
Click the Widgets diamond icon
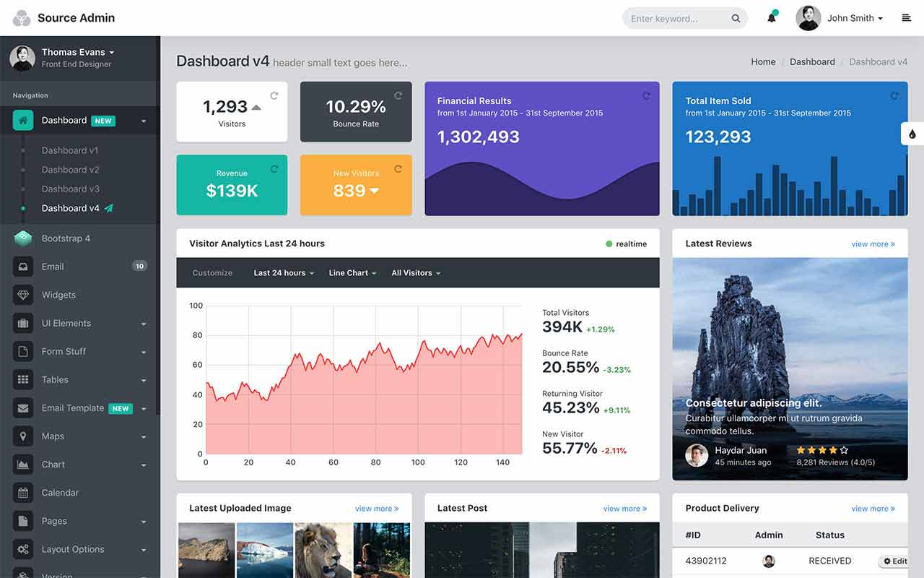23,295
